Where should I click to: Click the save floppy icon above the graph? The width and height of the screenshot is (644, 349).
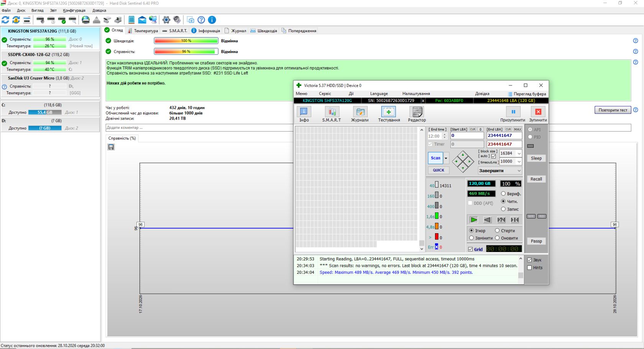[111, 147]
